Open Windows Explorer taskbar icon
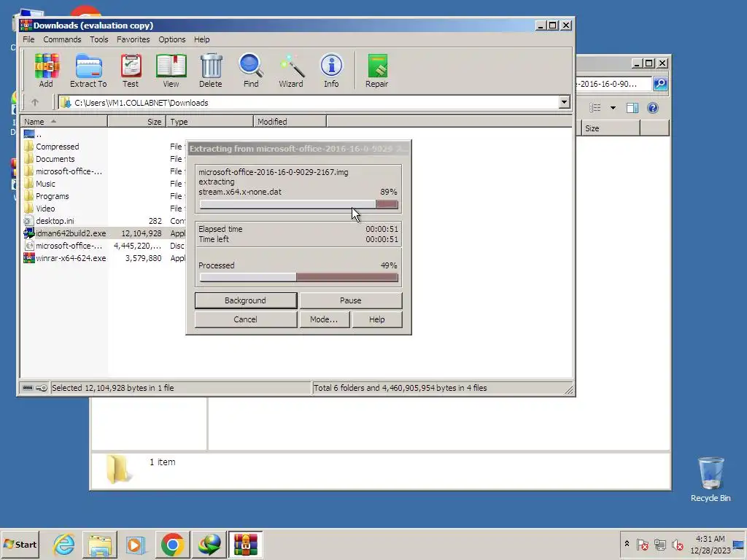The height and width of the screenshot is (560, 747). [100, 544]
